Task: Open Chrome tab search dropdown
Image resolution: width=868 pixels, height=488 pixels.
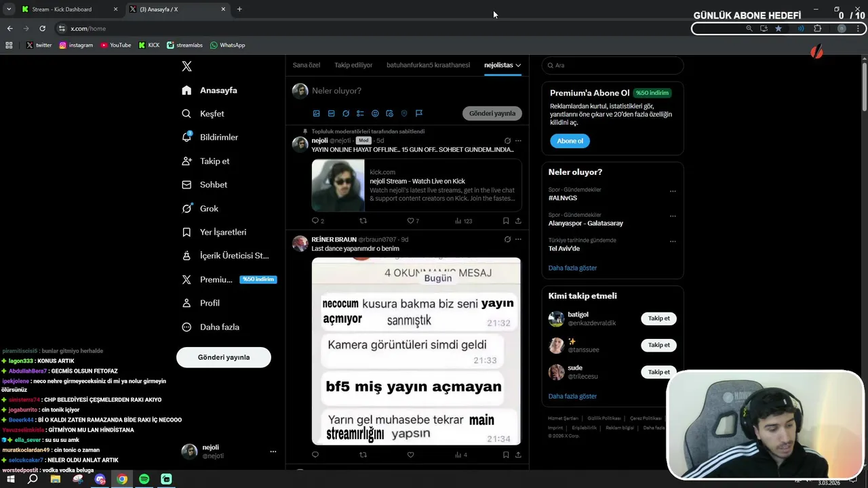Action: coord(9,9)
